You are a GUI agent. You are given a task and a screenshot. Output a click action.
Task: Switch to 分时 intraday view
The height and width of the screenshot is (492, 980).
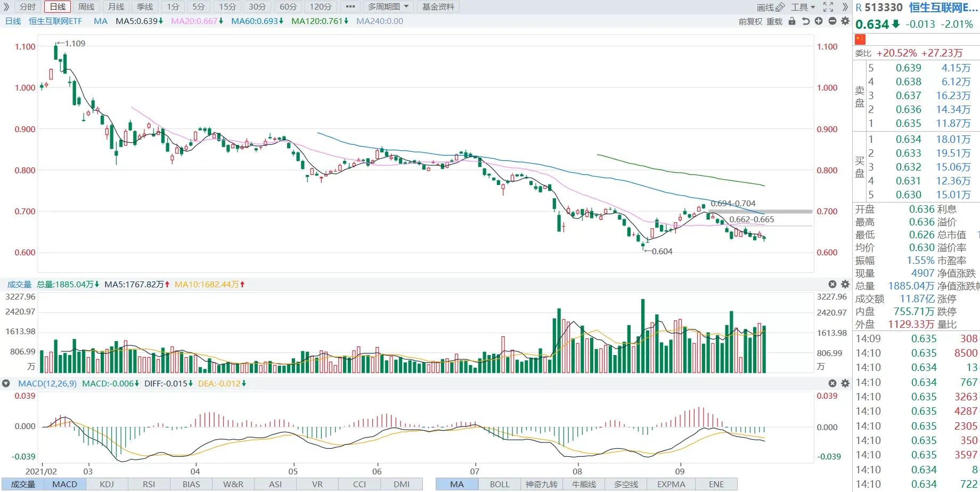(x=28, y=7)
